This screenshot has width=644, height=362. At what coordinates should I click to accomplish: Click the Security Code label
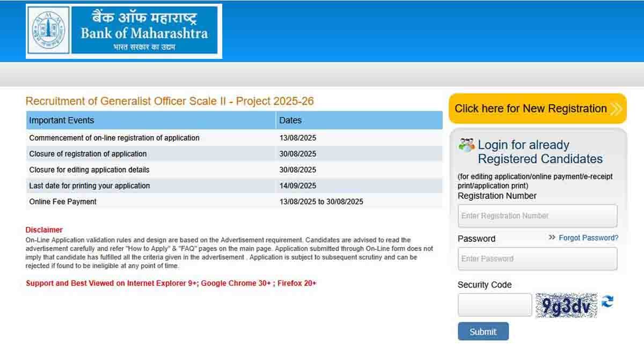[x=485, y=285]
